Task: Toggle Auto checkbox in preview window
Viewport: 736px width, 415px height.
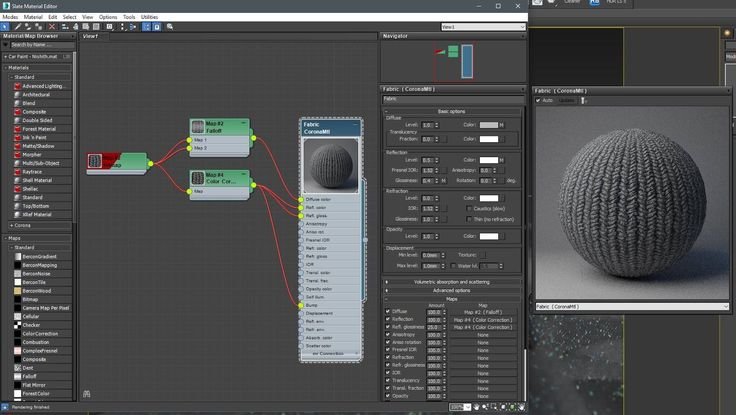Action: [x=538, y=100]
